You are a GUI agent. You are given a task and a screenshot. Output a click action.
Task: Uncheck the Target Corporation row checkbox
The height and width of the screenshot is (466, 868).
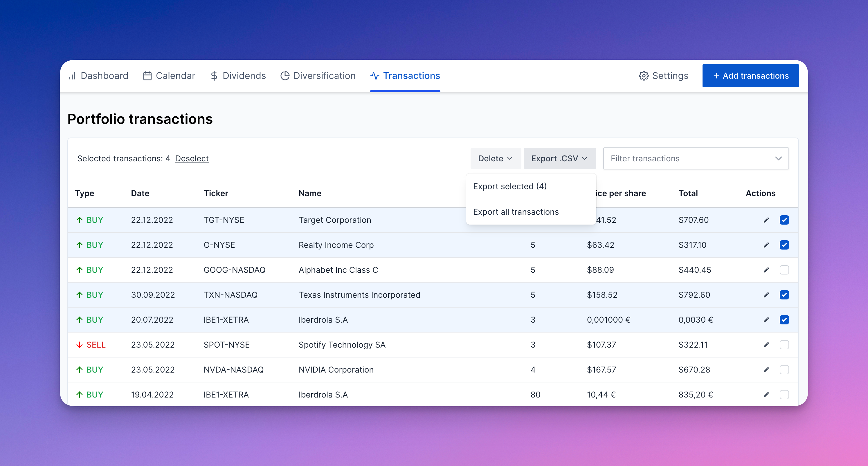784,220
